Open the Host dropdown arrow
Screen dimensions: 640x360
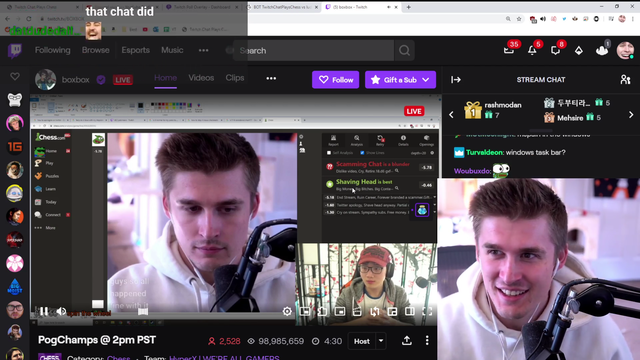pos(381,341)
